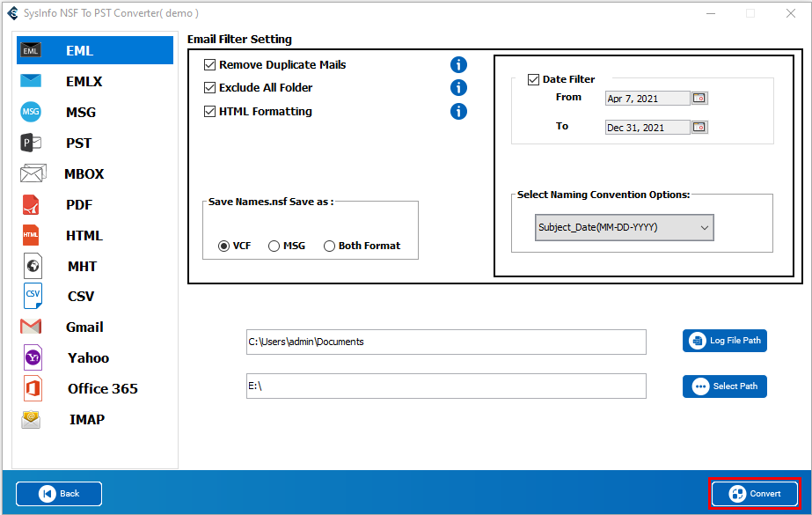Viewport: 812px width, 515px height.
Task: Choose the Yahoo icon option
Action: [x=32, y=357]
